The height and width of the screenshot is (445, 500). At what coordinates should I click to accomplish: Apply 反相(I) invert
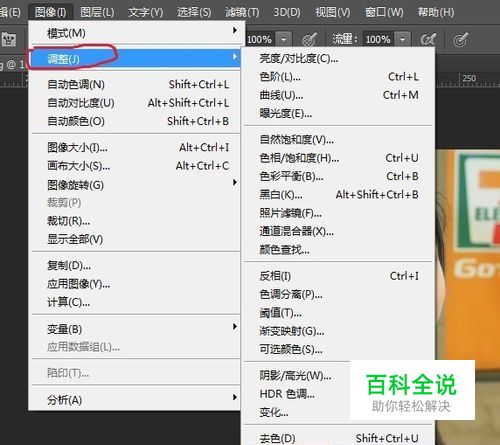point(338,276)
